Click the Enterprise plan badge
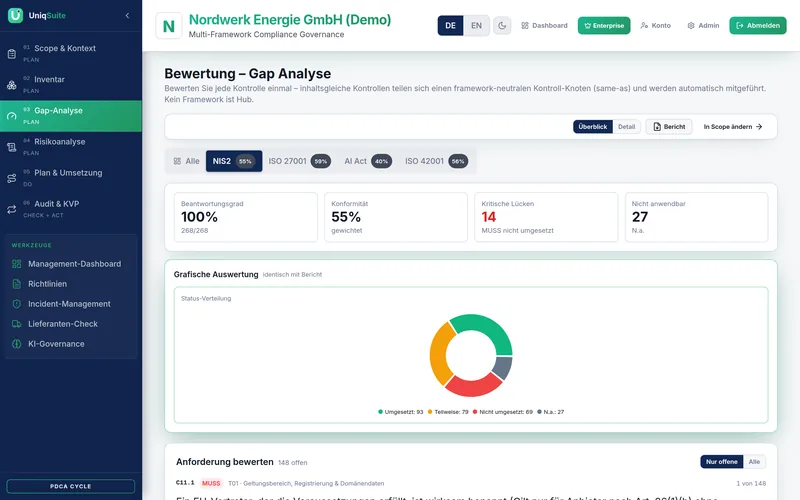The width and height of the screenshot is (800, 500). point(604,26)
